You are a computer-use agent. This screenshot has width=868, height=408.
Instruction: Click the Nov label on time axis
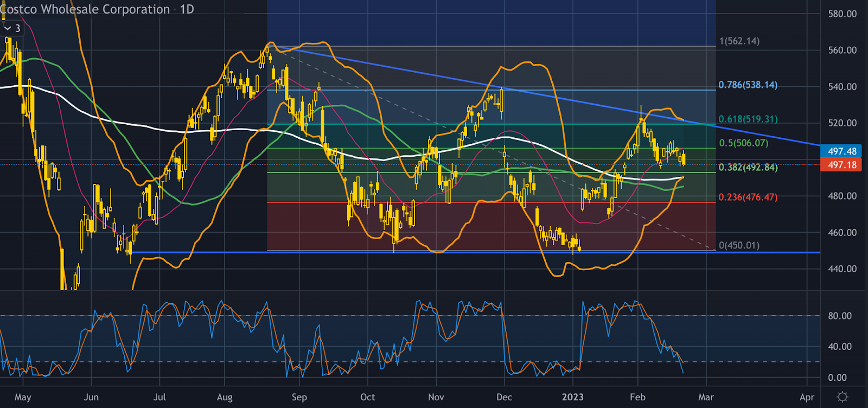coord(436,397)
